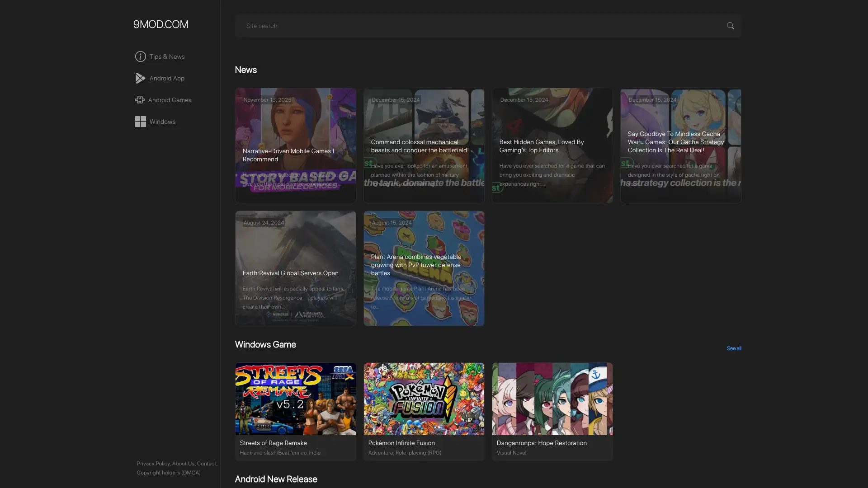
Task: Open the Privacy Policy link
Action: click(153, 464)
